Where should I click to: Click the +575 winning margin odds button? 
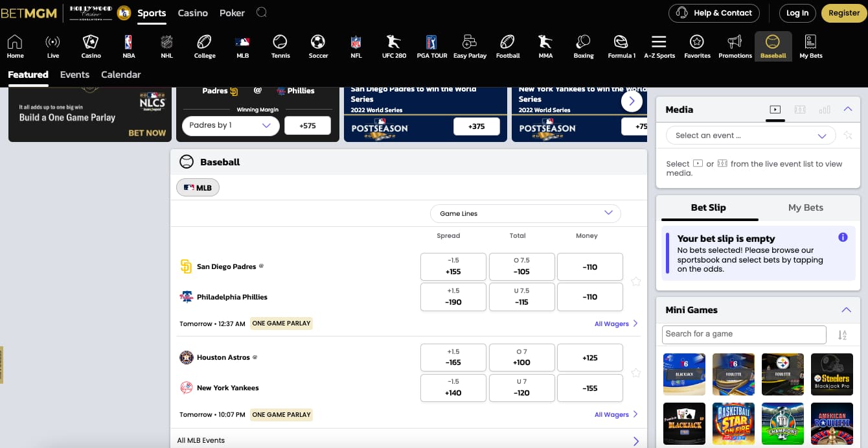click(x=308, y=126)
